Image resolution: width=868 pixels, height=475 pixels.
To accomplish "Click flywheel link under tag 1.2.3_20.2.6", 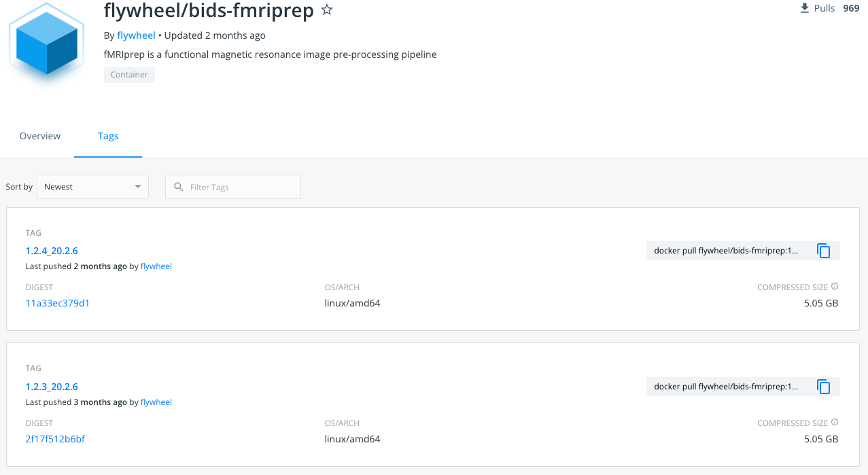I will tap(156, 402).
